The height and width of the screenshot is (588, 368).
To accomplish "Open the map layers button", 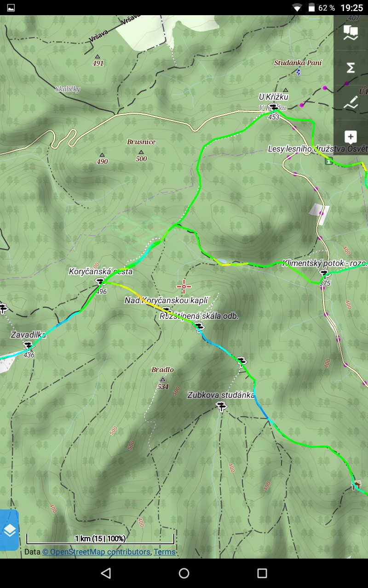I will pyautogui.click(x=9, y=530).
